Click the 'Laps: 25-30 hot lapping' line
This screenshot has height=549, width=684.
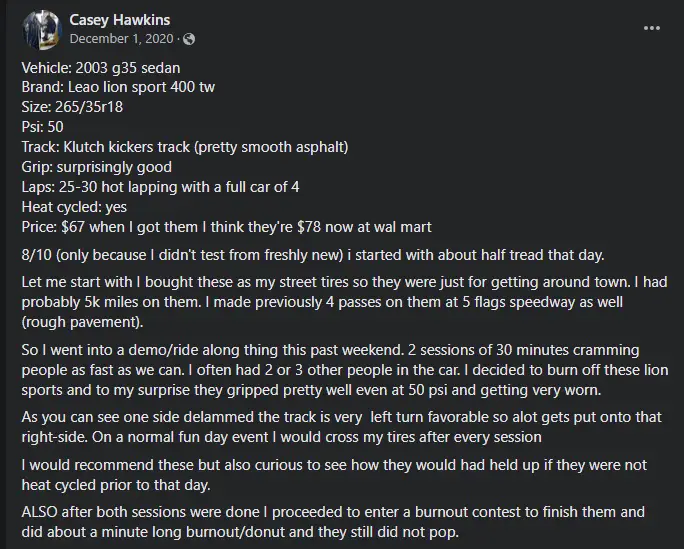pyautogui.click(x=161, y=187)
